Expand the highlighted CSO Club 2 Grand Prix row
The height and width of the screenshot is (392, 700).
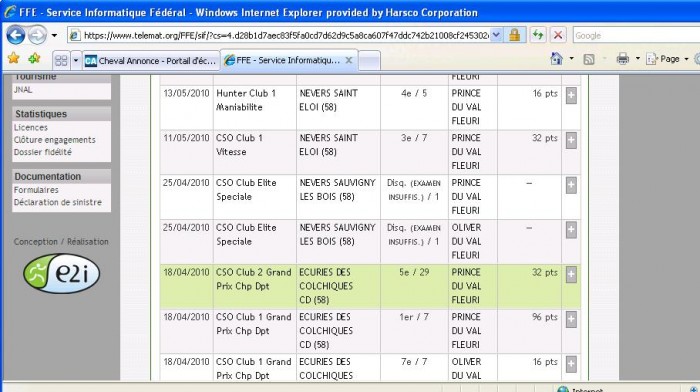pyautogui.click(x=571, y=275)
